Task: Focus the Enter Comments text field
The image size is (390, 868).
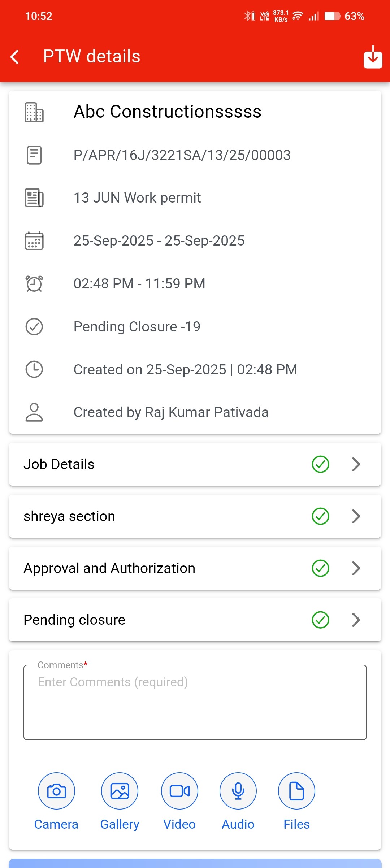Action: (x=195, y=702)
